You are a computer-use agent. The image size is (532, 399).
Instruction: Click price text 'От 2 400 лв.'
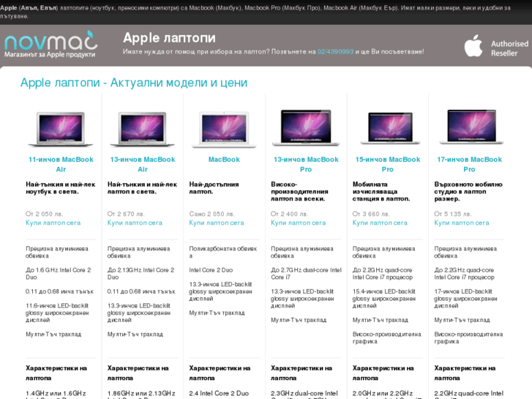pos(289,214)
